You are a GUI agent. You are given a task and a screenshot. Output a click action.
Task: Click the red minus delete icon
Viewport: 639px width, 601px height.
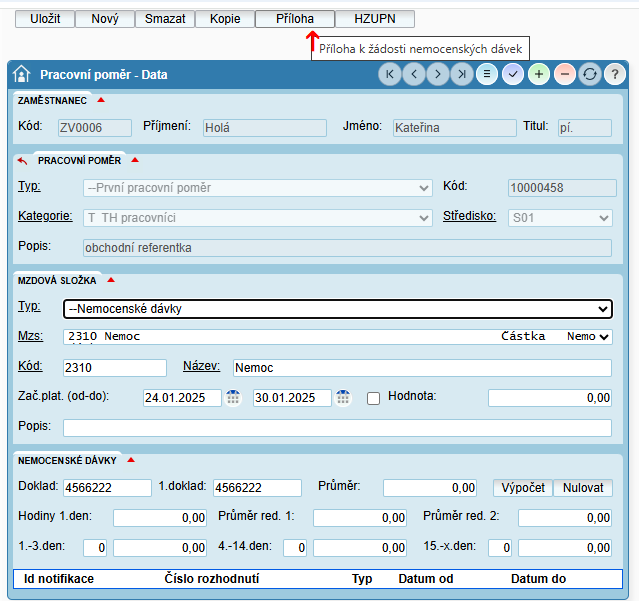click(564, 74)
